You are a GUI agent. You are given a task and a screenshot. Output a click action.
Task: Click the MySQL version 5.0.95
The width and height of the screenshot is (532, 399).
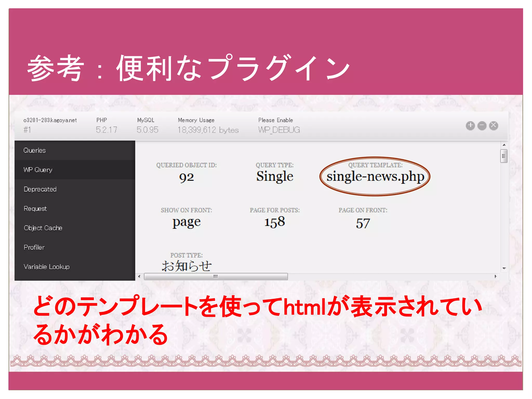click(x=147, y=130)
